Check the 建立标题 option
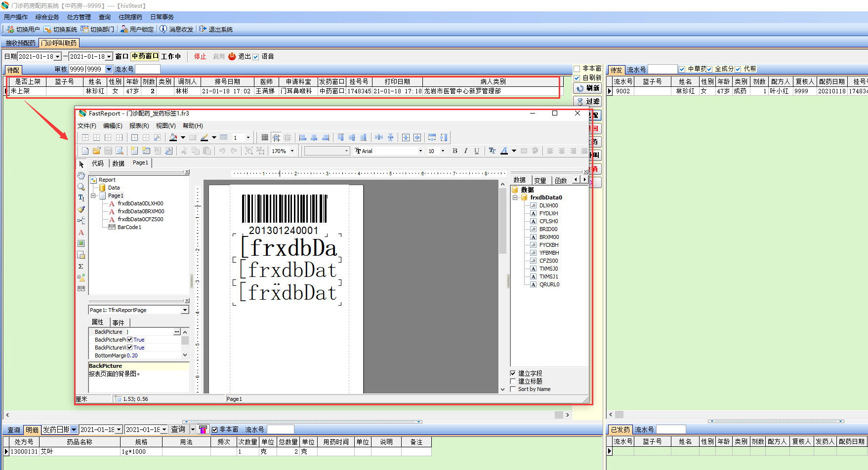The width and height of the screenshot is (868, 470). (513, 381)
